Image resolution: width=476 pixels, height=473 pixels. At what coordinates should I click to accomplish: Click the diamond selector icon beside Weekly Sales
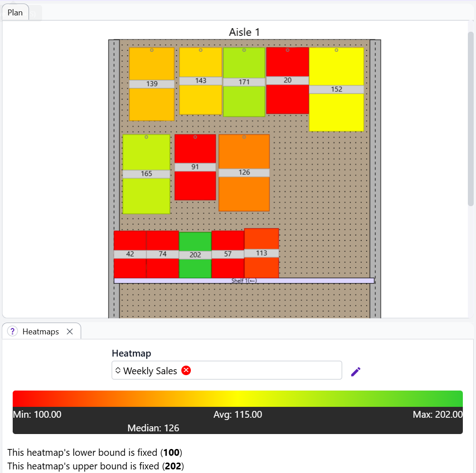click(x=118, y=371)
